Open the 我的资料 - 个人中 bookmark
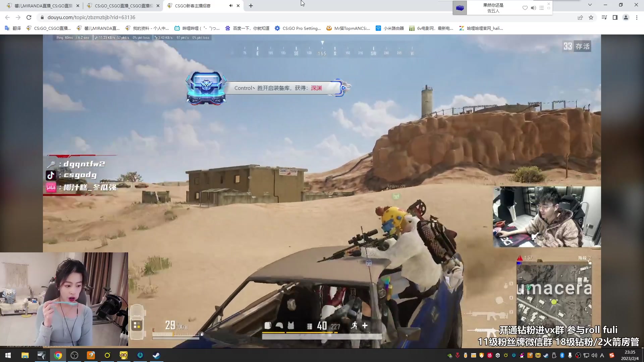 [147, 28]
